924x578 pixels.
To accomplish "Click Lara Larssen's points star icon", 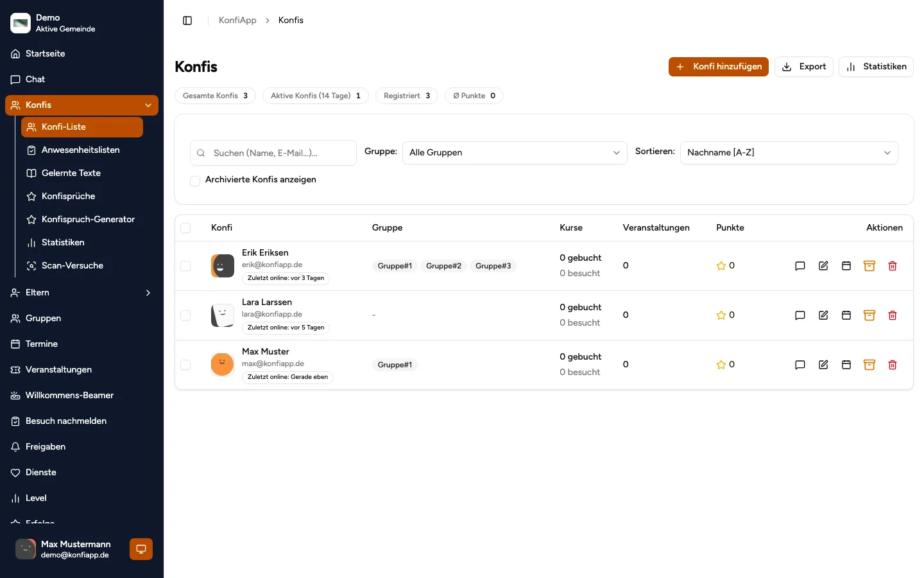I will pyautogui.click(x=721, y=315).
